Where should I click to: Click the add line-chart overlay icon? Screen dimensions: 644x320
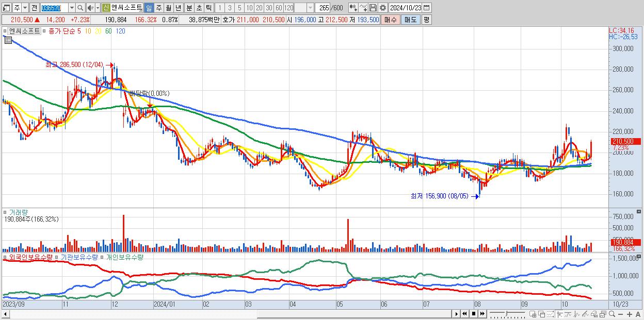click(363, 8)
